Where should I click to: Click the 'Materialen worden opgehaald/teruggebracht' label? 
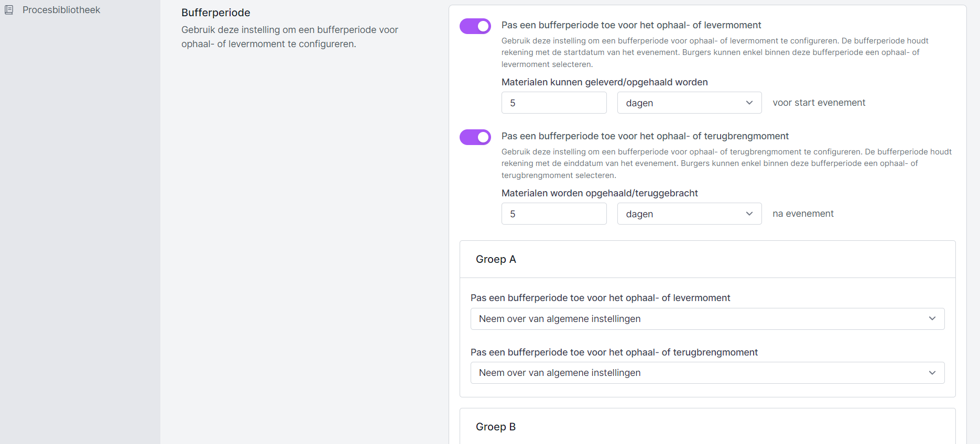coord(599,193)
